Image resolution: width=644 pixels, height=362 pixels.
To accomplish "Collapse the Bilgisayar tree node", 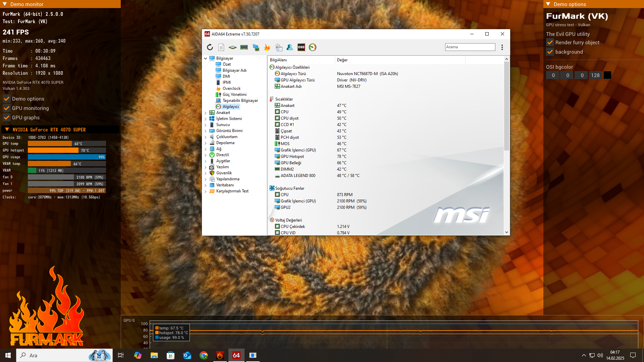I will coord(206,58).
